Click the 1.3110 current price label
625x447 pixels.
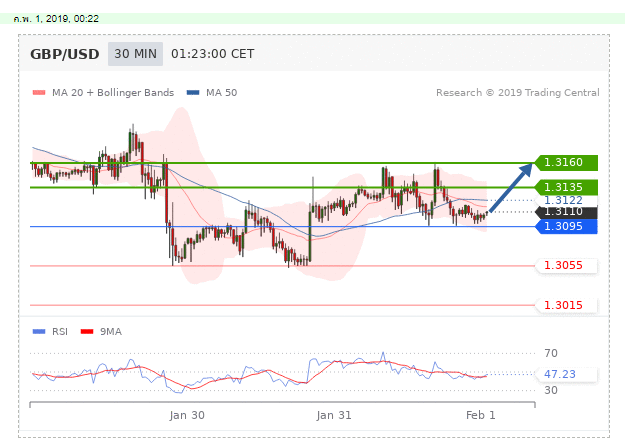click(566, 212)
